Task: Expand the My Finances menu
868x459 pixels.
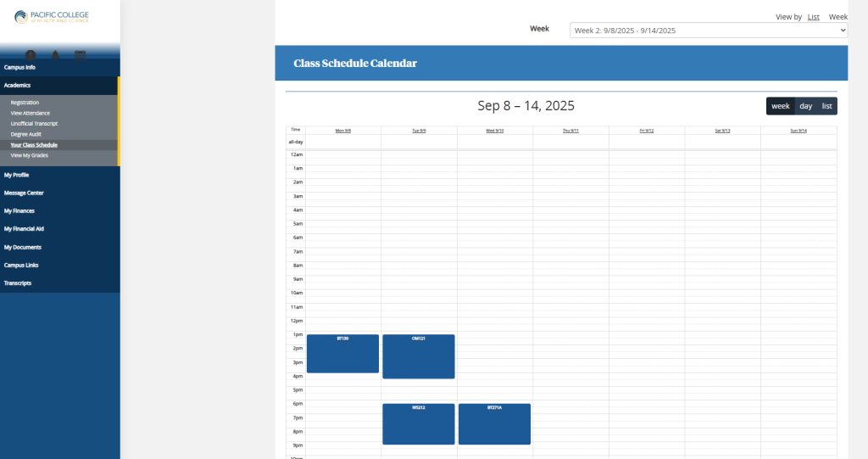Action: click(x=19, y=210)
